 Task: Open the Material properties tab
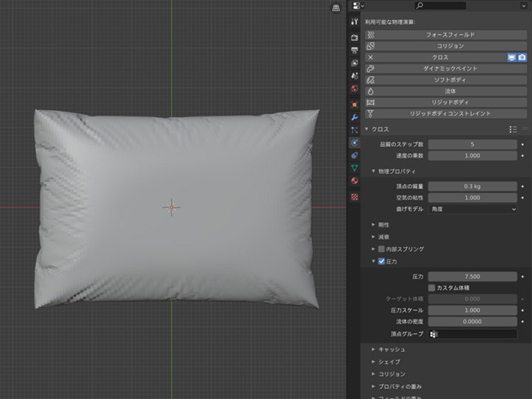(355, 180)
